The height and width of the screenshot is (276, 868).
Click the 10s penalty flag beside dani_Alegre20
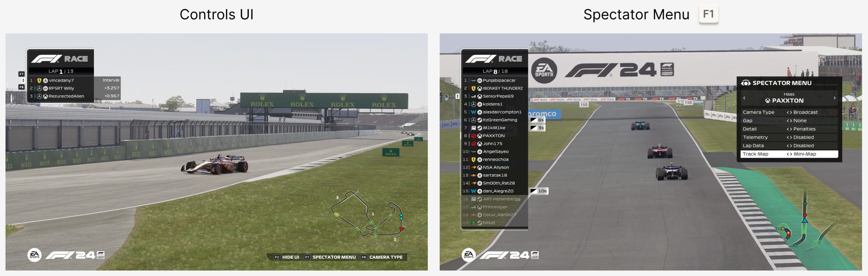pos(539,191)
